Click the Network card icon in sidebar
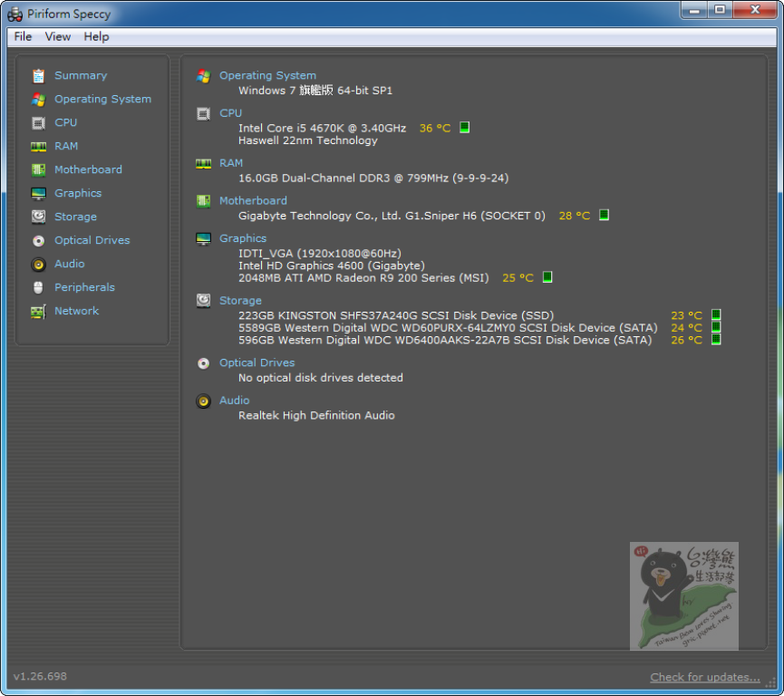 (38, 311)
